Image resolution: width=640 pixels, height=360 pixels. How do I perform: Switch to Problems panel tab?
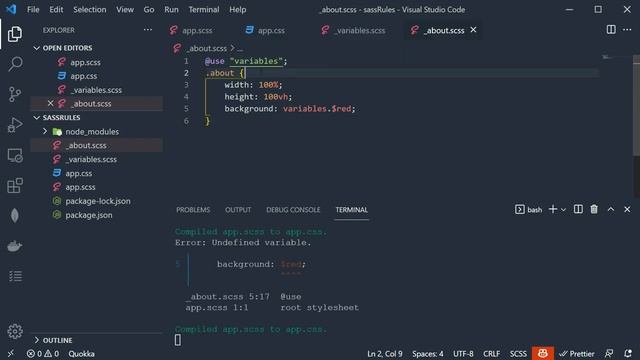tap(193, 209)
